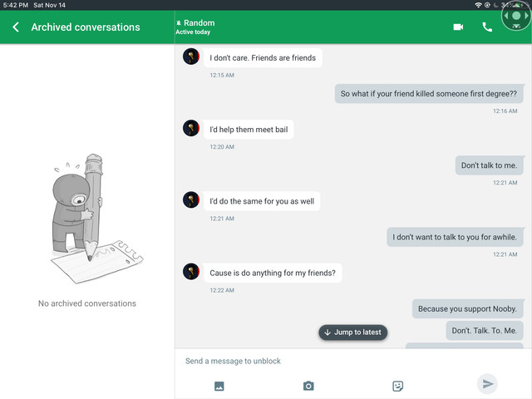Viewport: 532px width, 399px height.
Task: Open the Random conversation title header
Action: 199,27
